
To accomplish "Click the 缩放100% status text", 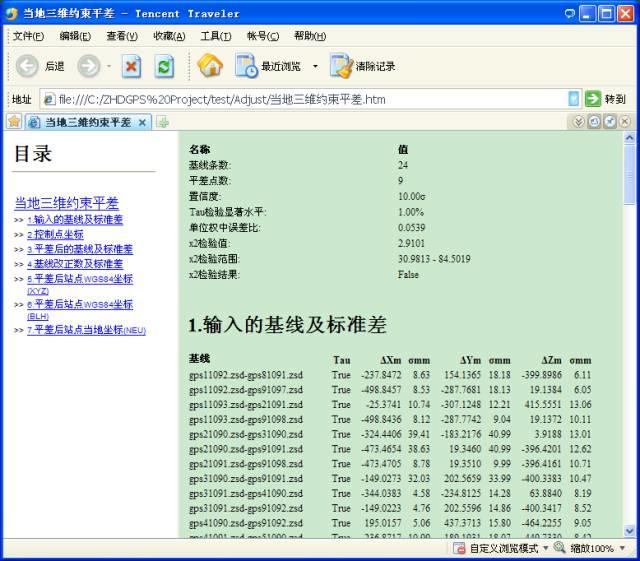I will click(x=592, y=548).
